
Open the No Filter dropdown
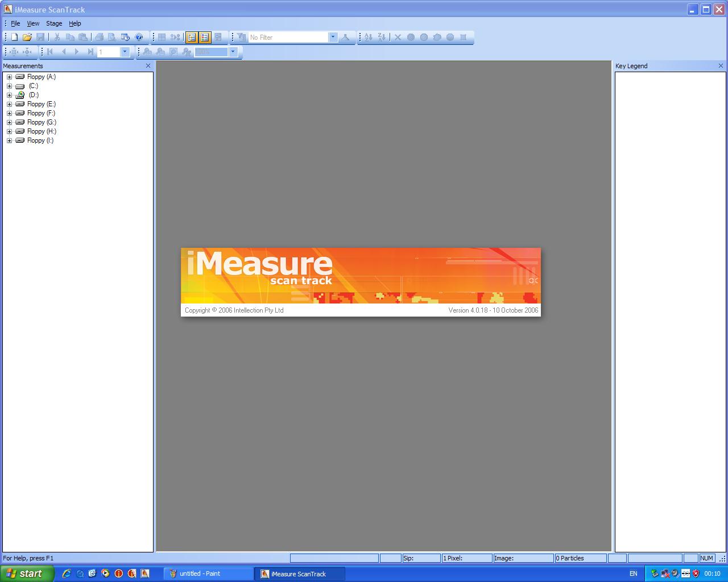[x=333, y=38]
